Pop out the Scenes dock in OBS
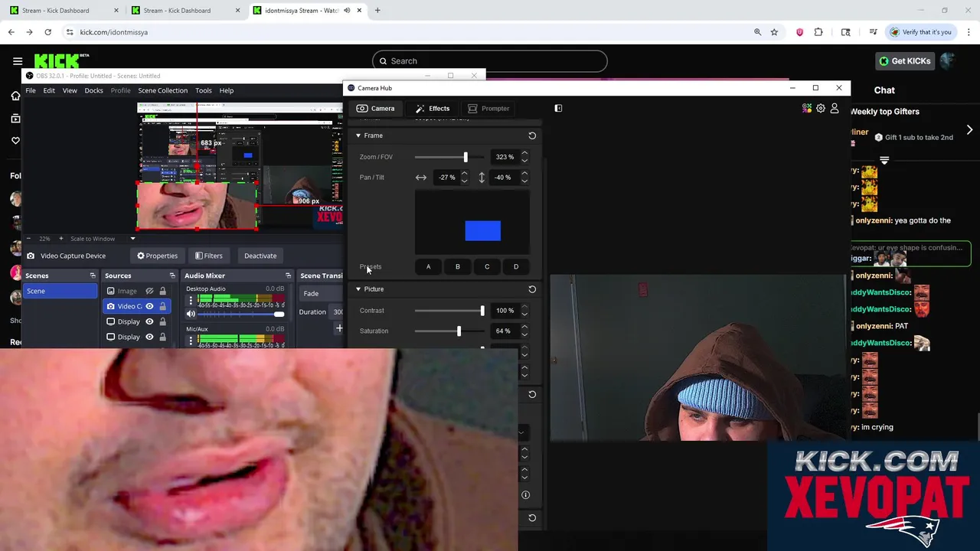 tap(93, 275)
